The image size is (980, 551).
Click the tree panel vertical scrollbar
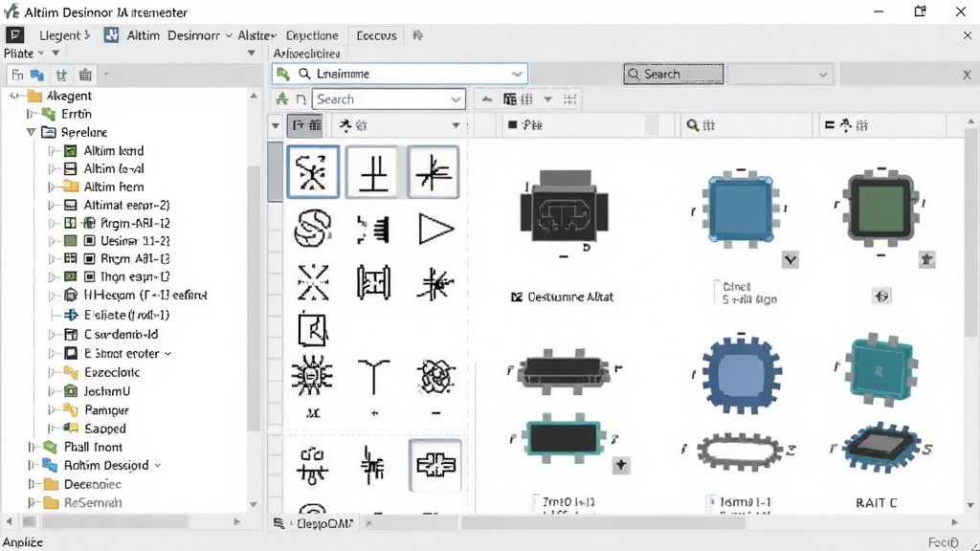point(253,298)
